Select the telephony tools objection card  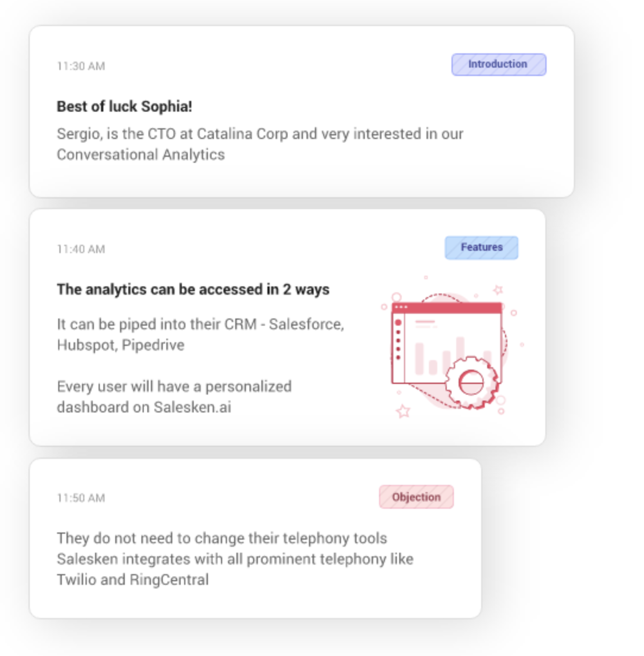[x=256, y=539]
